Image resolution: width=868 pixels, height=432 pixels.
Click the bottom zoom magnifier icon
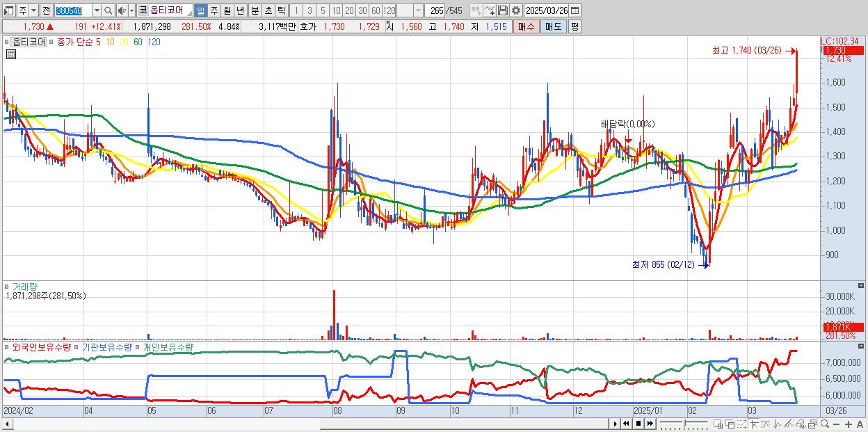point(825,424)
